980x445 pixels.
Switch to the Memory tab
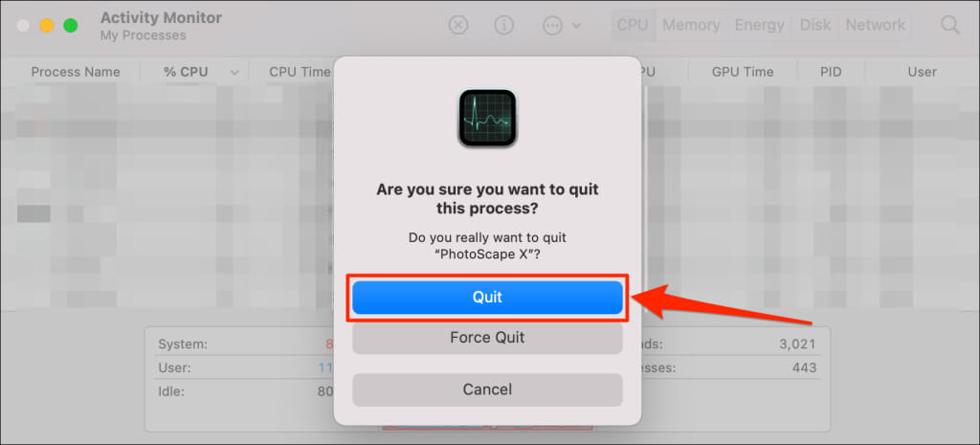[x=691, y=25]
